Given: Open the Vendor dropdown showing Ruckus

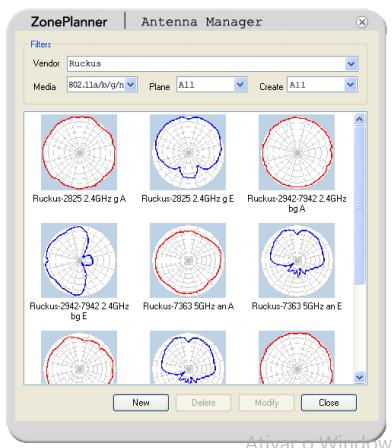Looking at the screenshot, I should coord(351,64).
